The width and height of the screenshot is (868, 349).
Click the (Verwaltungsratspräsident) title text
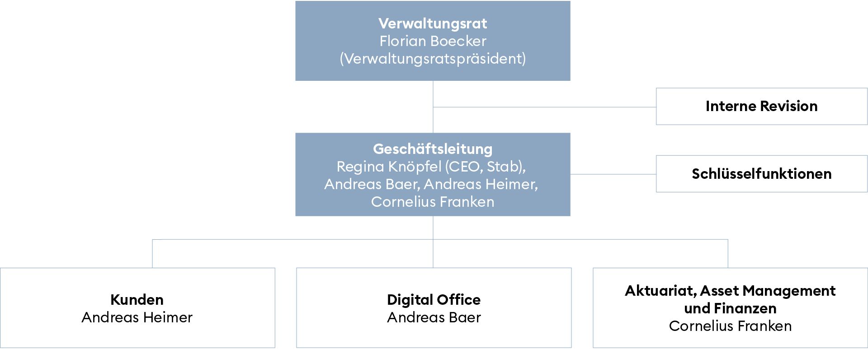tap(433, 59)
